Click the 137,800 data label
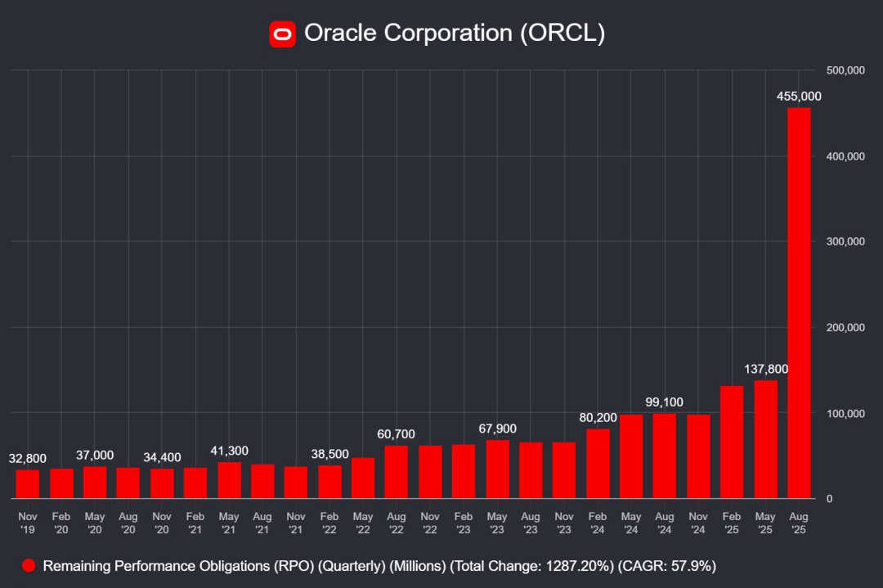The image size is (883, 588). coord(766,369)
